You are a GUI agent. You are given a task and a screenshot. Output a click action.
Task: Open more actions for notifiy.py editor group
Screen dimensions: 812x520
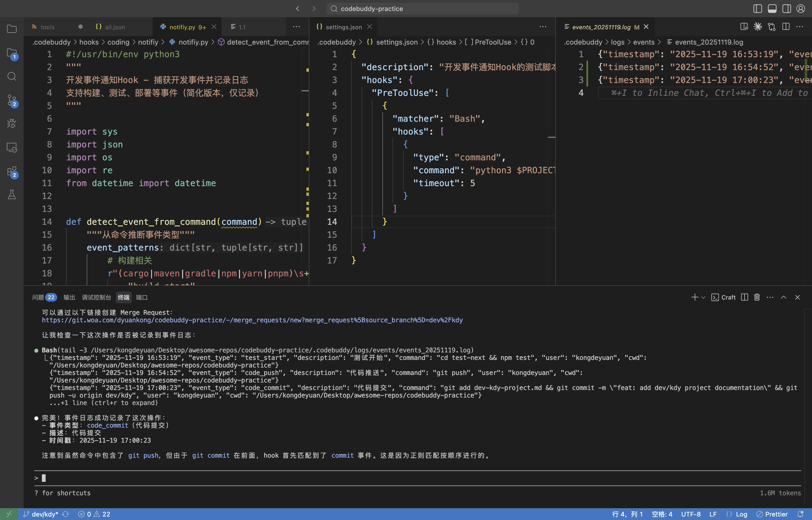(x=296, y=27)
